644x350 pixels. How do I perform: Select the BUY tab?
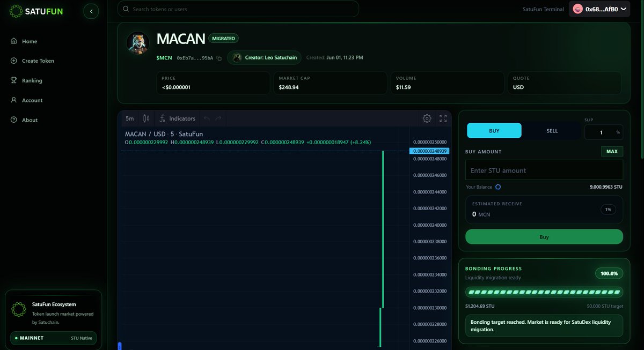pyautogui.click(x=494, y=131)
